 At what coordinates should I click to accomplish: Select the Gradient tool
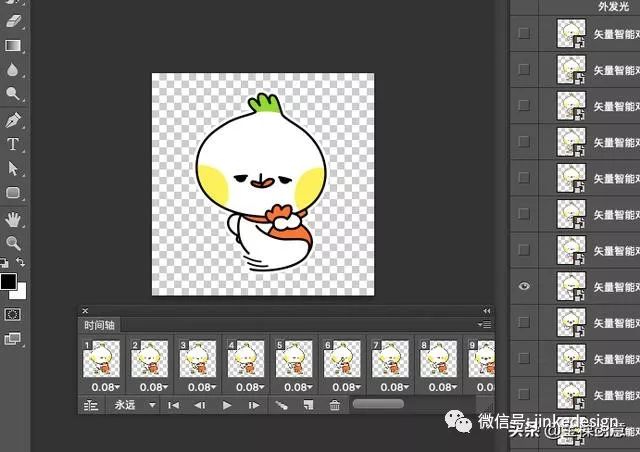coord(13,45)
